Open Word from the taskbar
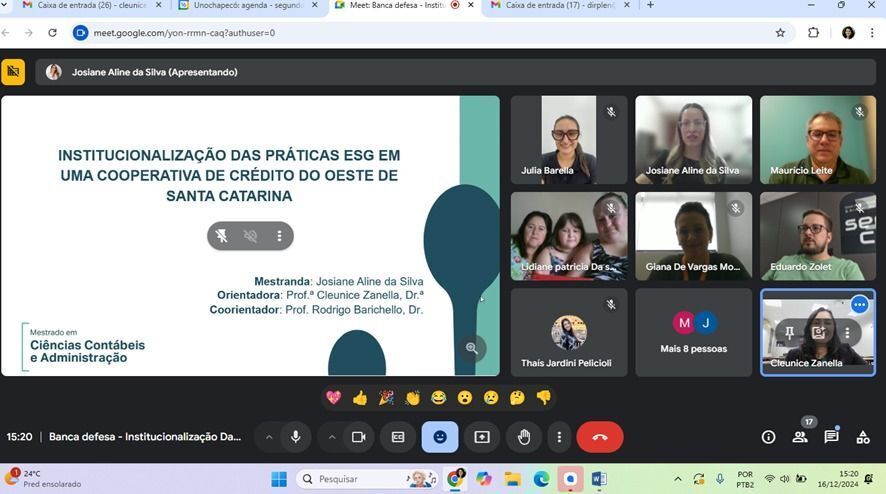 [599, 479]
